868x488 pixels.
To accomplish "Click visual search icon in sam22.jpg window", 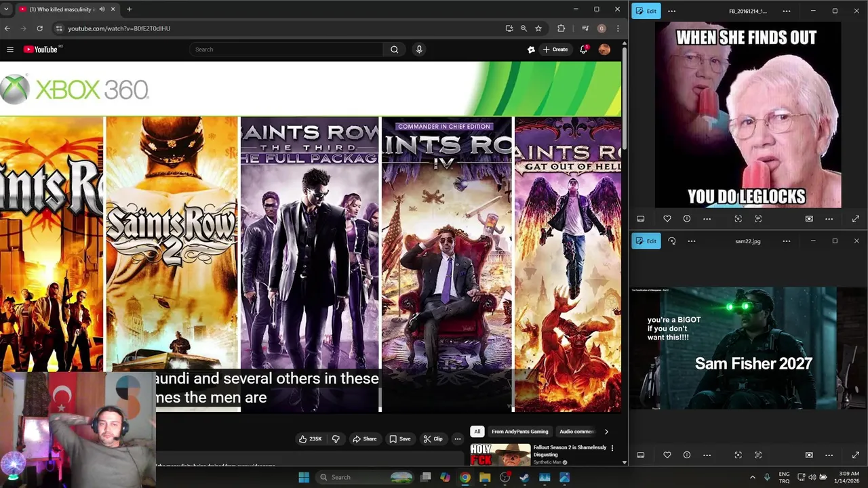I will point(738,455).
